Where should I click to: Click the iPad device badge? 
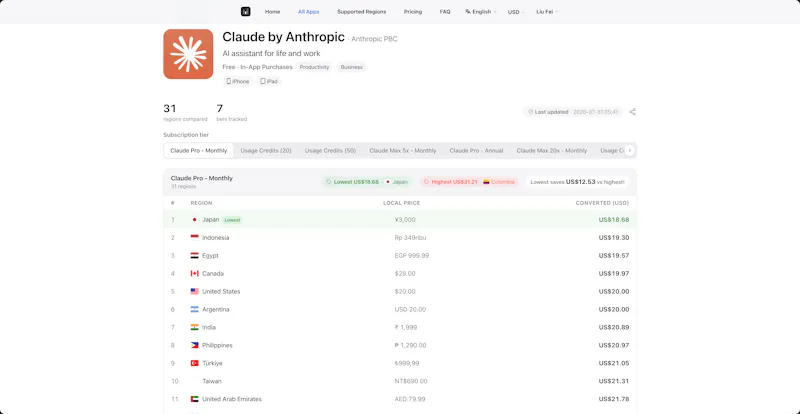click(x=269, y=81)
